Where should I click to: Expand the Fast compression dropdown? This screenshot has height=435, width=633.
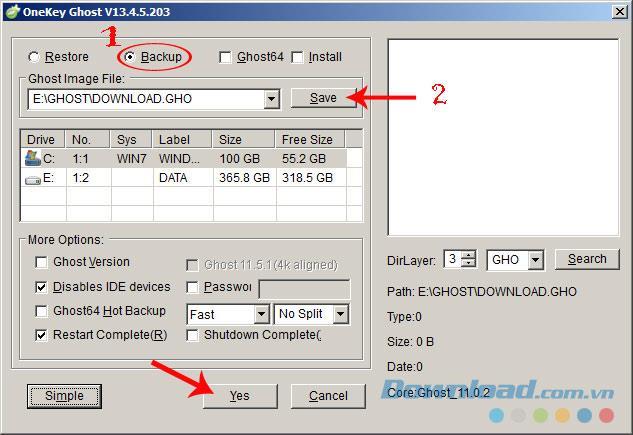261,314
